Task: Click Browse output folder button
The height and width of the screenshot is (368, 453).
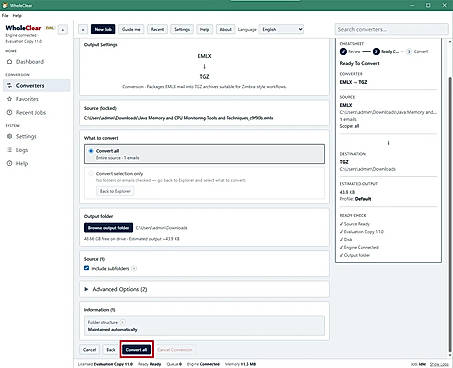Action: 108,228
